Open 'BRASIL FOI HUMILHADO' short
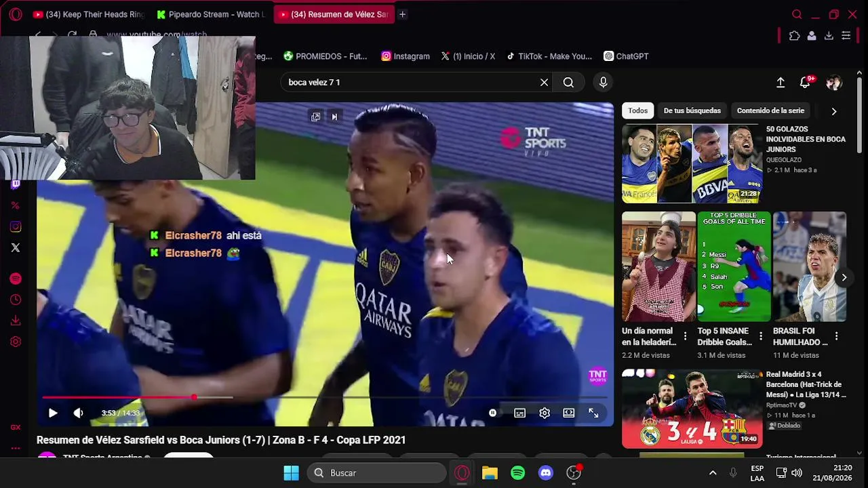Viewport: 868px width, 488px height. (x=810, y=267)
